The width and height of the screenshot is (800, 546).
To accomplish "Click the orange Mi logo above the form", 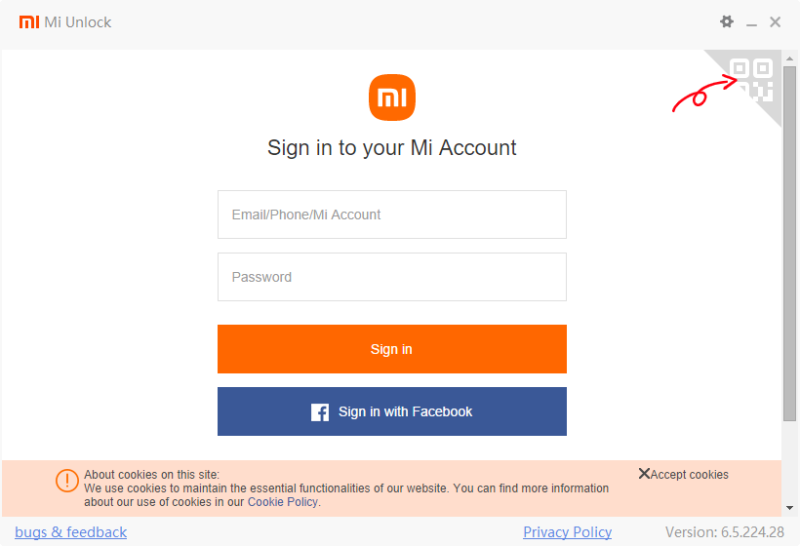I will (x=392, y=97).
